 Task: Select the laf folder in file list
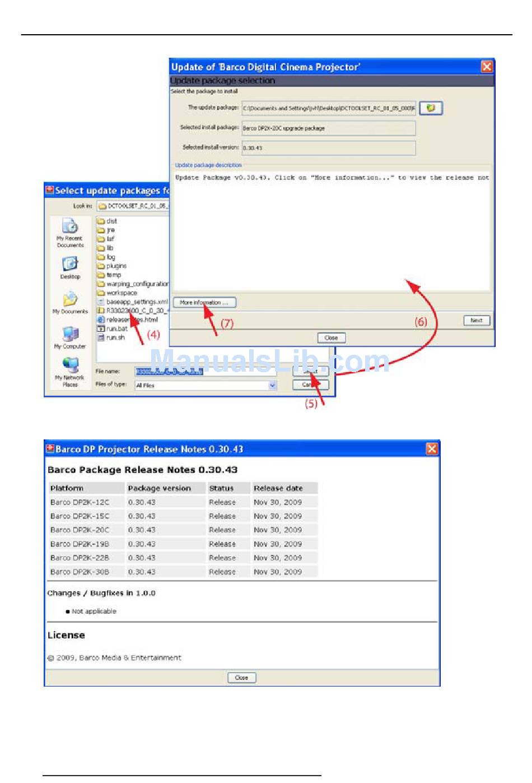106,239
